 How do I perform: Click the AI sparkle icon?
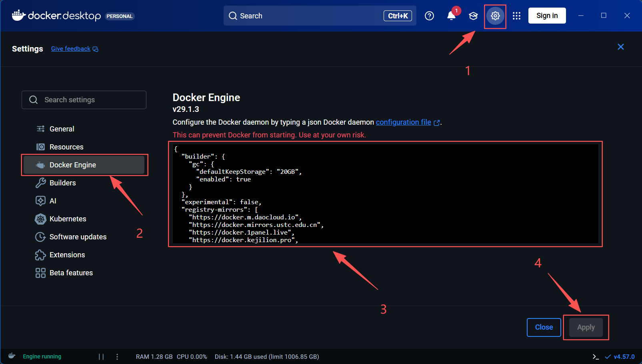click(40, 201)
